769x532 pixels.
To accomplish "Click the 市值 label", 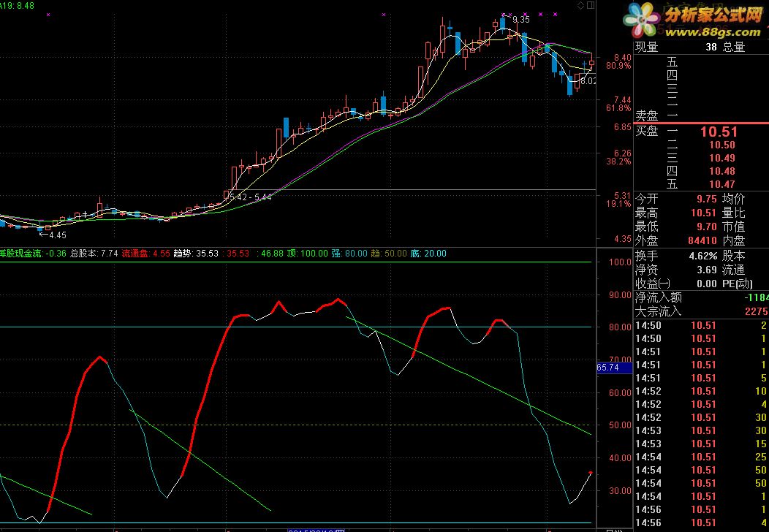I will [734, 227].
